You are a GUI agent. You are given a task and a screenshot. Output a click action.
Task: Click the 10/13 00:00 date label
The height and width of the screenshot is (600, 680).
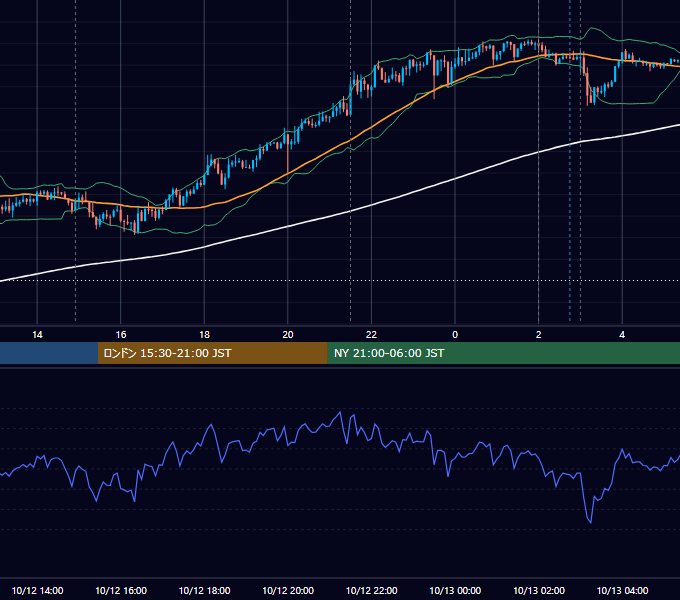point(455,590)
